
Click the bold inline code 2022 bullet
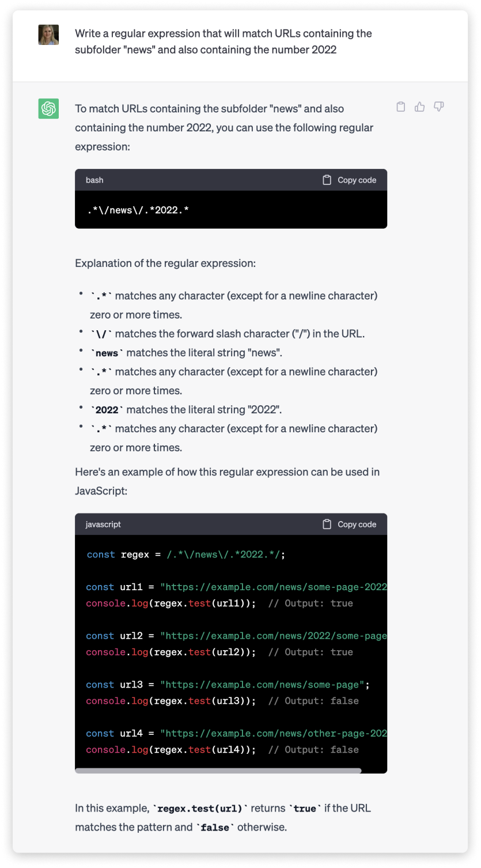click(107, 410)
